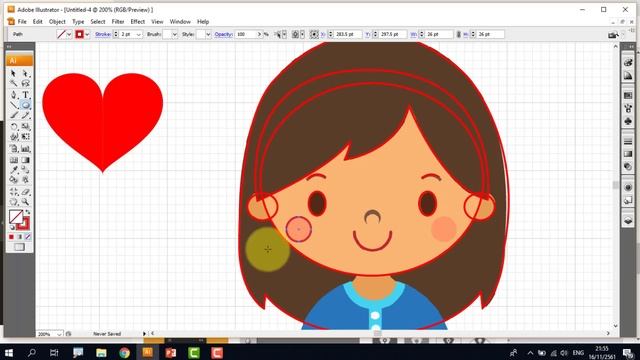Select the Symbol Sprayer tool

(13, 149)
